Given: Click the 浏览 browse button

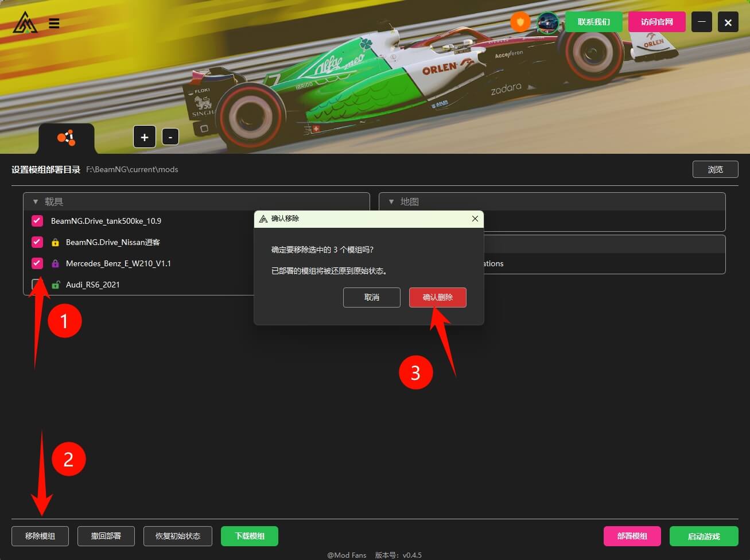Looking at the screenshot, I should [715, 169].
